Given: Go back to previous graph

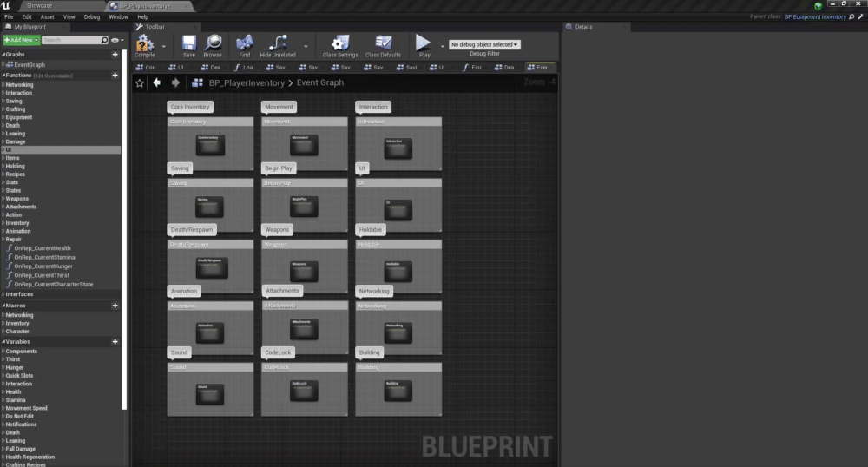Looking at the screenshot, I should (157, 82).
